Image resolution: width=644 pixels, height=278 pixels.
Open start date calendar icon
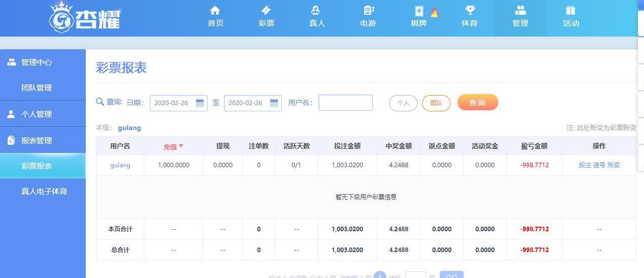pos(200,103)
